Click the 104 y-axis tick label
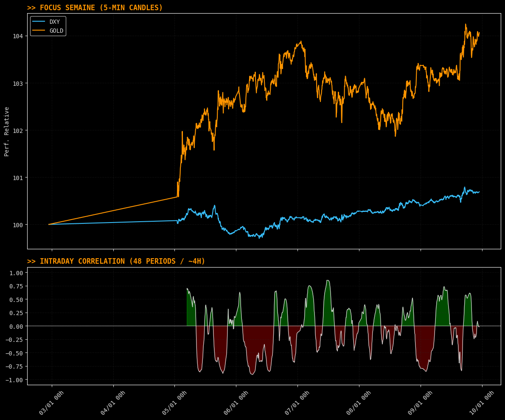 (18, 36)
